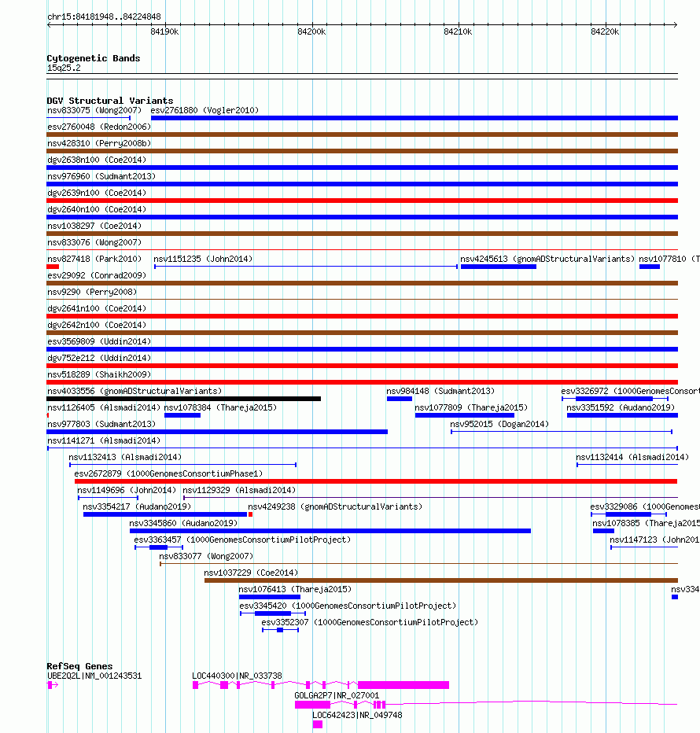Click the black nsv4033556 gnomAD variant bar
The height and width of the screenshot is (733, 700).
pos(184,399)
